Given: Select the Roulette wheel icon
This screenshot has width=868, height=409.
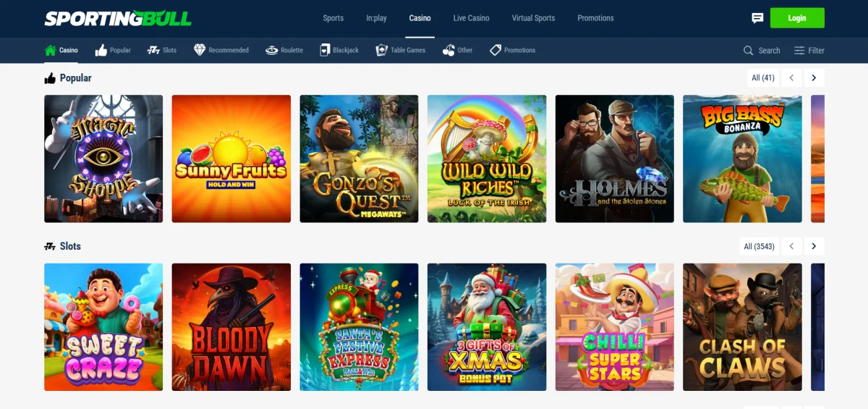Looking at the screenshot, I should [272, 50].
